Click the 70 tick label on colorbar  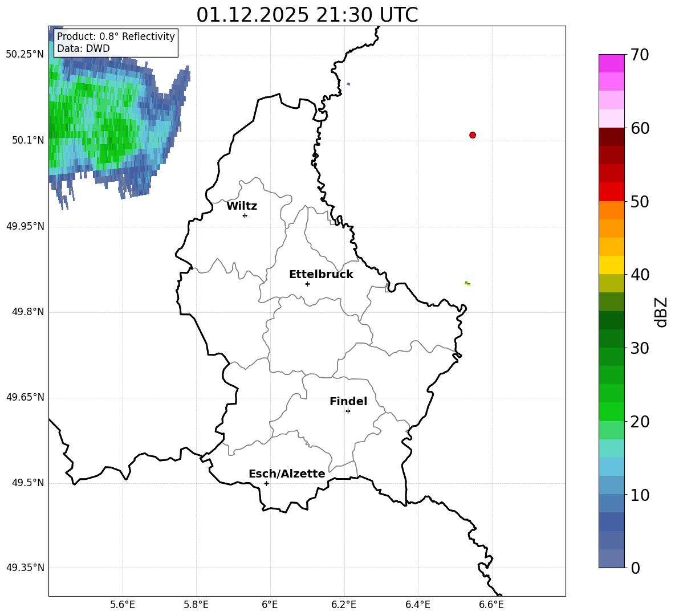(640, 55)
